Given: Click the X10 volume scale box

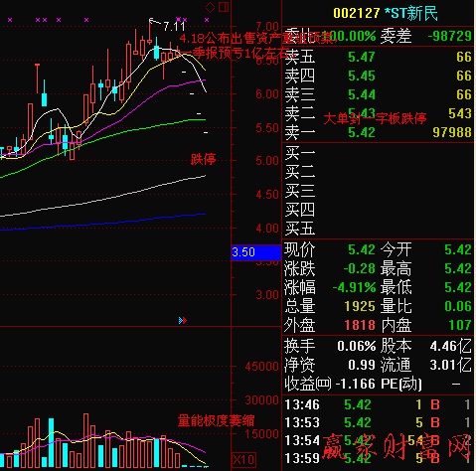Looking at the screenshot, I should pyautogui.click(x=243, y=460).
